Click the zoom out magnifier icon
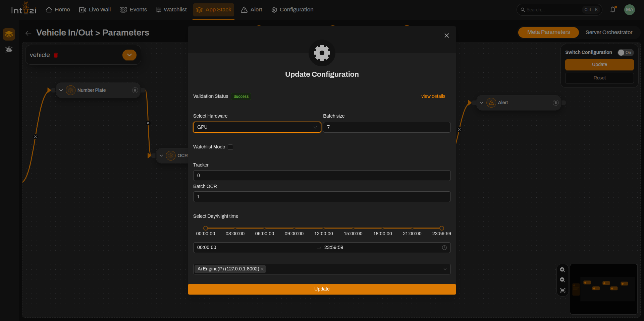This screenshot has height=321, width=644. coord(562,280)
